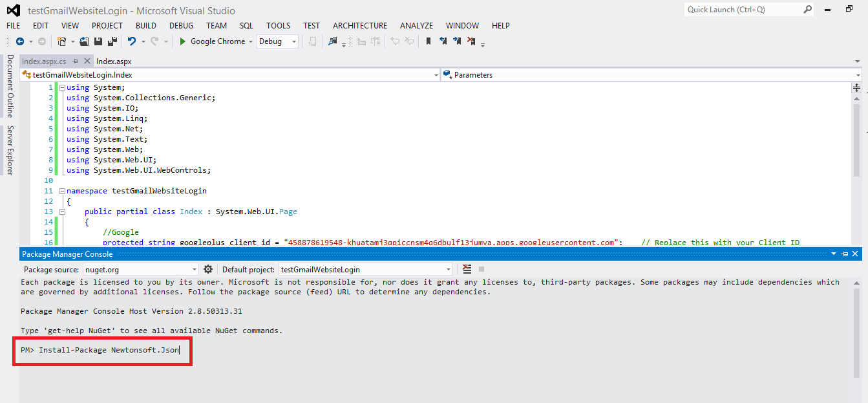Open the TEST menu
Image resolution: width=868 pixels, height=403 pixels.
click(x=312, y=26)
